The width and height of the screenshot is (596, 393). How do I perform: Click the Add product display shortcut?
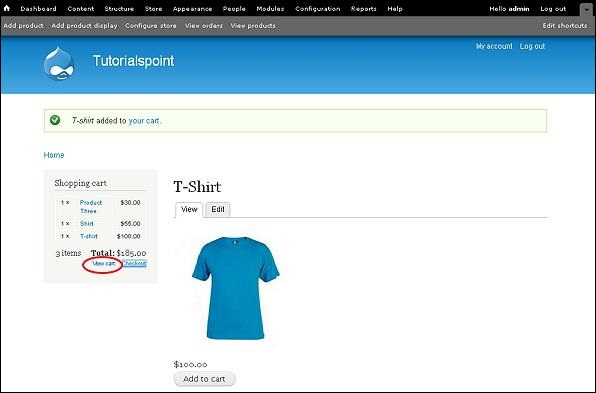84,25
